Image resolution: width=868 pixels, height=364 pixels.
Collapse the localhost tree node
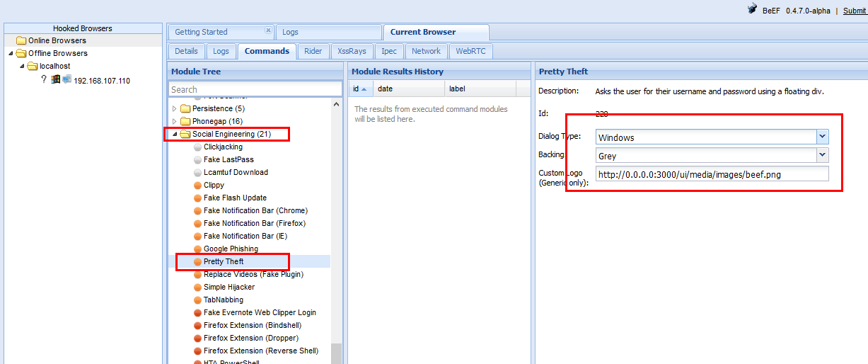click(x=22, y=66)
